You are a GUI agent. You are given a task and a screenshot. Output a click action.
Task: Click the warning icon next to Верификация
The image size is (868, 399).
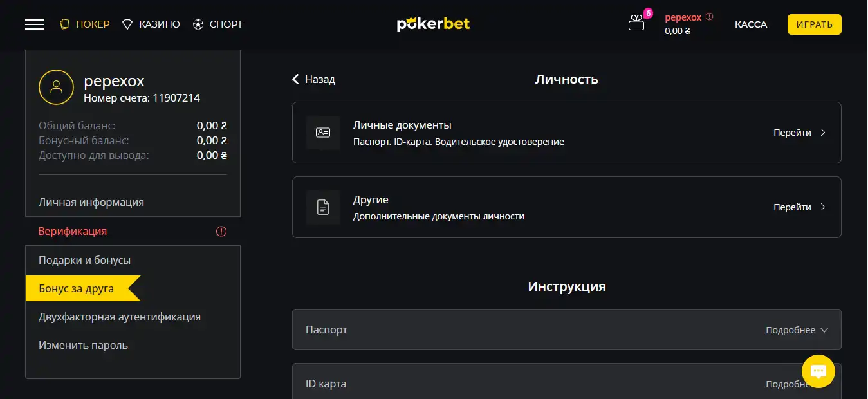click(x=221, y=231)
